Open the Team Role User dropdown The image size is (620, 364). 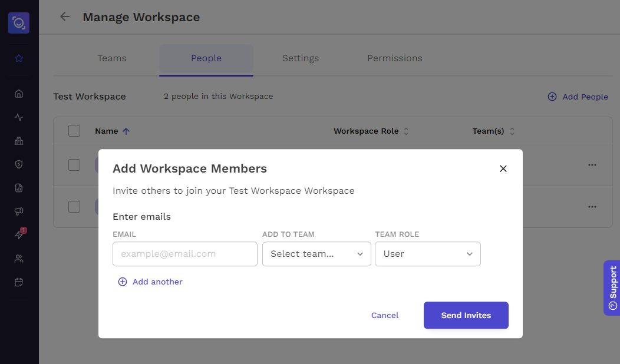tap(428, 254)
